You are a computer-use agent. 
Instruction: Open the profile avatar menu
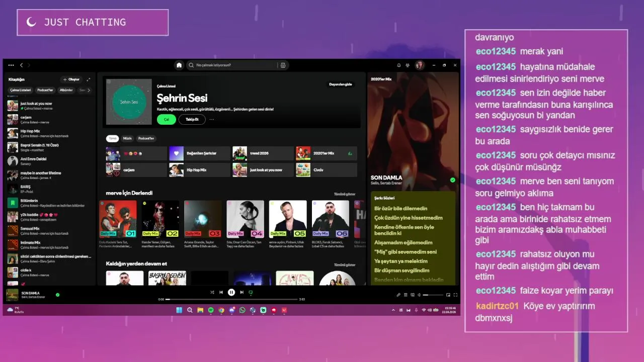[420, 65]
